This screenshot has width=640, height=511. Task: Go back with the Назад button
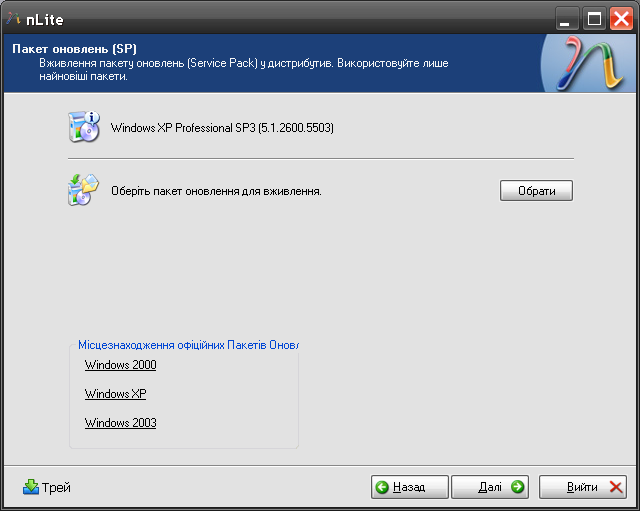(x=409, y=487)
